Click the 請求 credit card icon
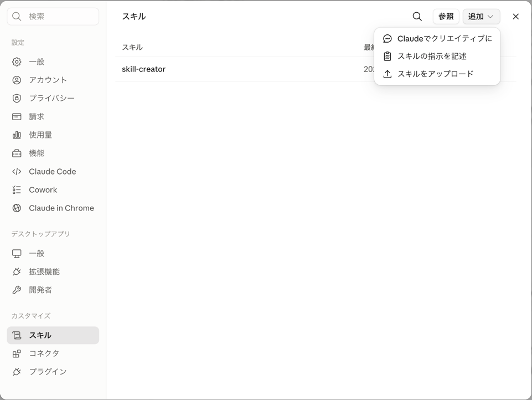Screen dimensions: 532x400 pyautogui.click(x=17, y=117)
